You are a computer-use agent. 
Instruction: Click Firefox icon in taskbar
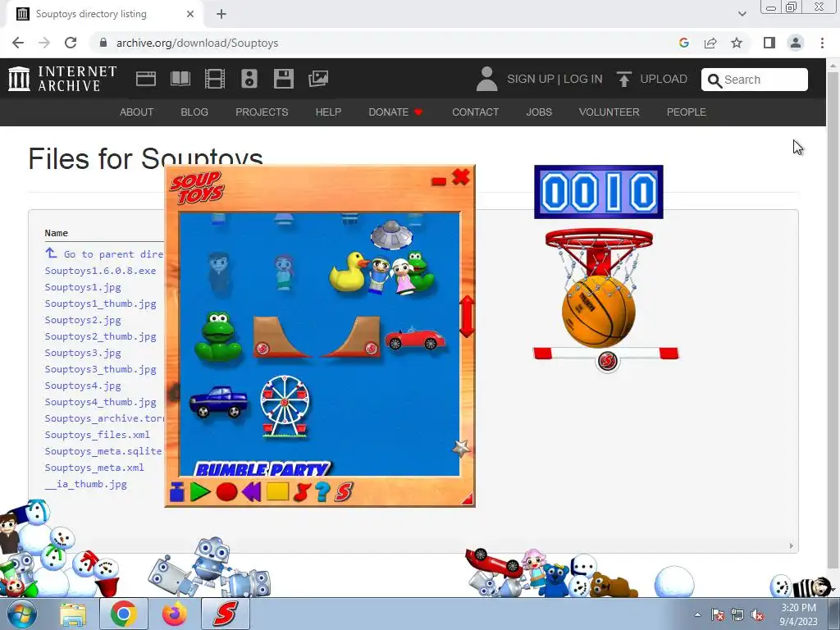[x=175, y=614]
